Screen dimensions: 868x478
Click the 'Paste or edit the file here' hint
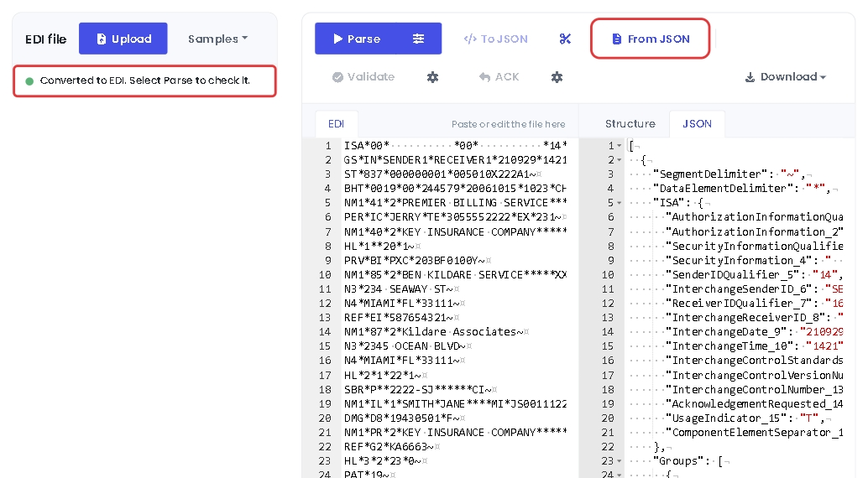tap(508, 124)
